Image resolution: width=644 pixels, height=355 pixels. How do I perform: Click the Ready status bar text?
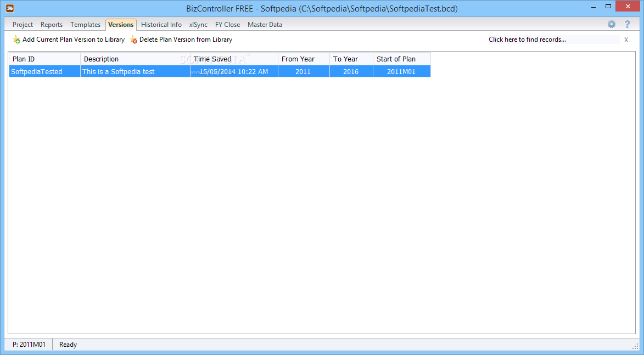68,345
